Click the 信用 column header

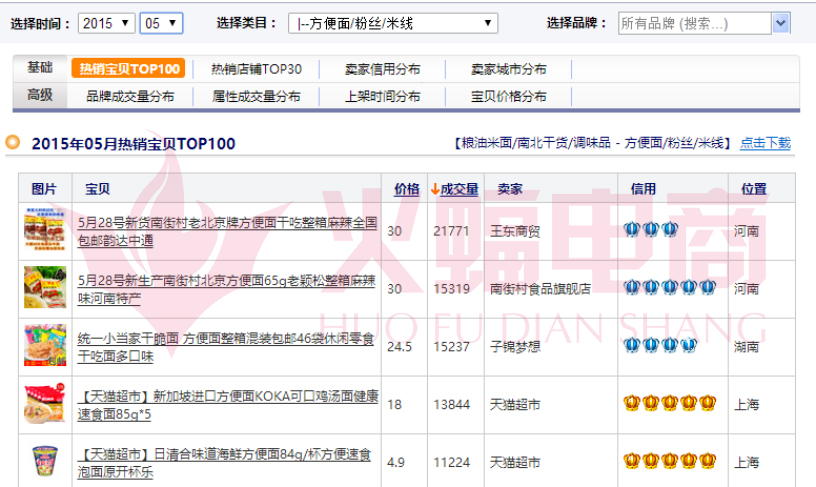[x=643, y=189]
